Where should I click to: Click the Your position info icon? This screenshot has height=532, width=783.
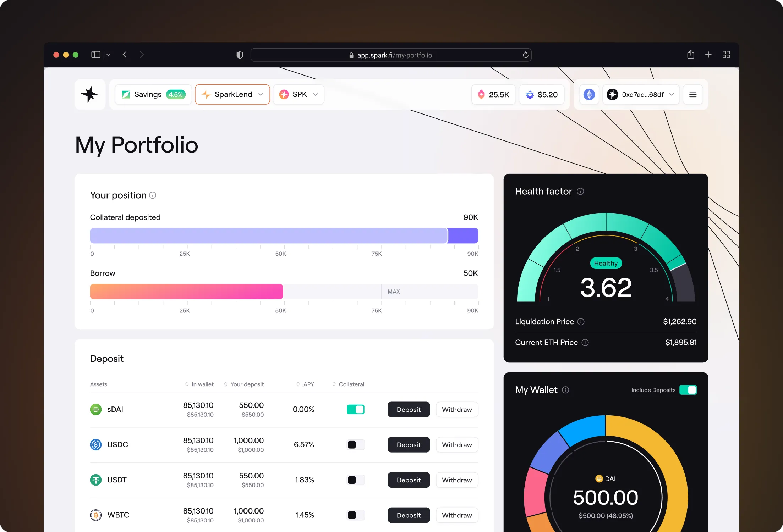point(153,195)
